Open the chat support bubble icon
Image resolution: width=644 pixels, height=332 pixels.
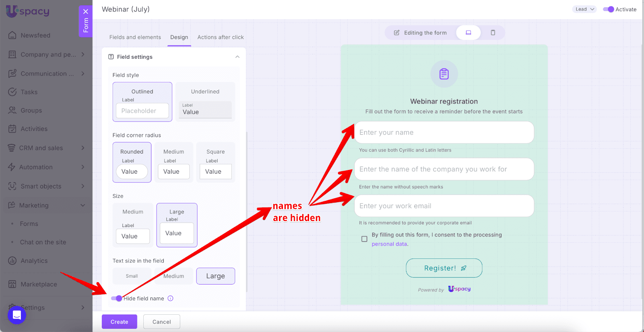pyautogui.click(x=17, y=314)
